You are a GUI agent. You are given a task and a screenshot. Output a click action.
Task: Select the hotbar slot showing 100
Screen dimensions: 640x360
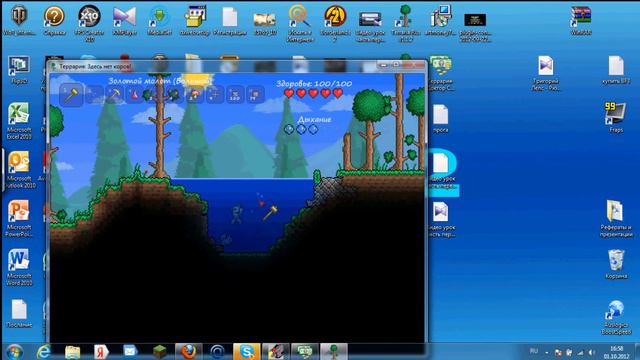[235, 95]
